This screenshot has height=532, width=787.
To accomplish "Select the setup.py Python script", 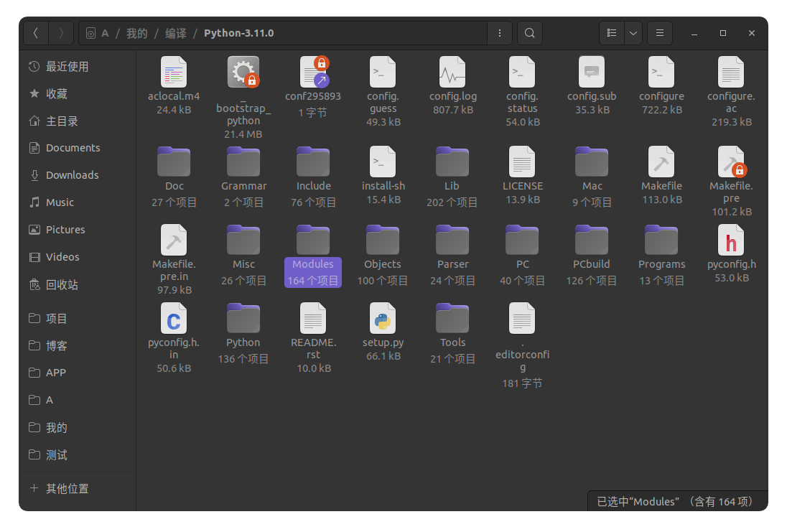I will (383, 318).
